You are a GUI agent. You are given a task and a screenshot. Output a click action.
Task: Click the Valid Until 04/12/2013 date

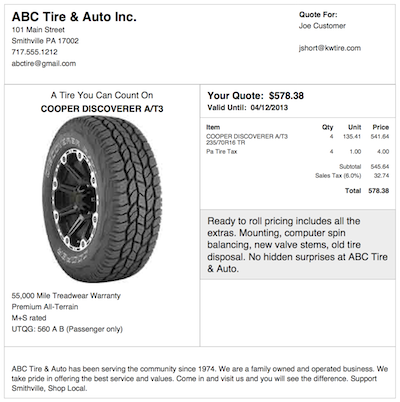[x=247, y=108]
